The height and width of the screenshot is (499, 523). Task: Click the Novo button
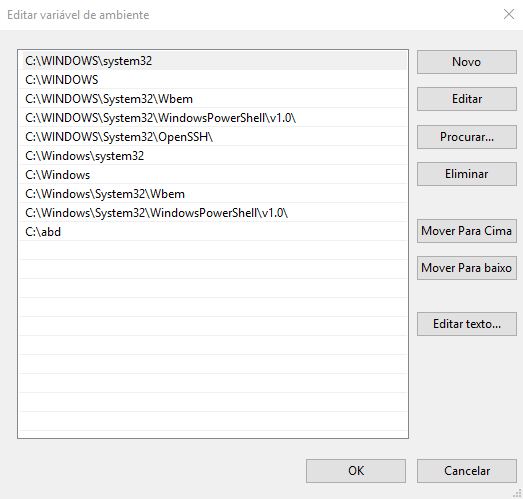coord(467,62)
